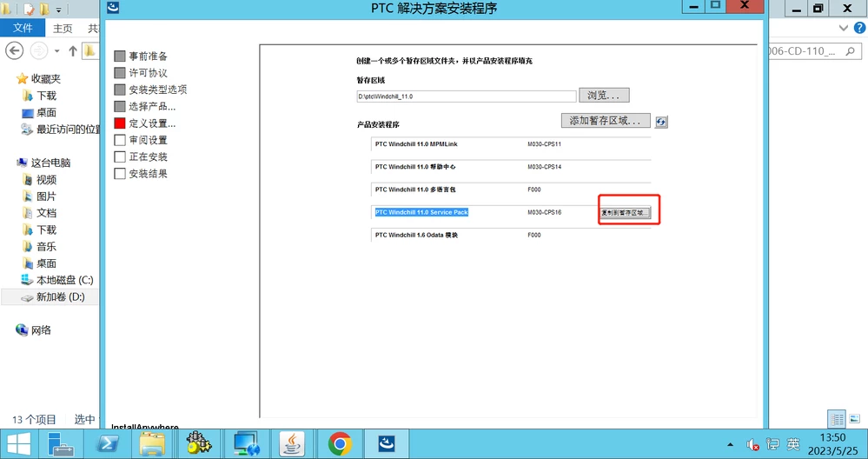Click the 浏览... browse button
This screenshot has width=868, height=459.
[604, 96]
